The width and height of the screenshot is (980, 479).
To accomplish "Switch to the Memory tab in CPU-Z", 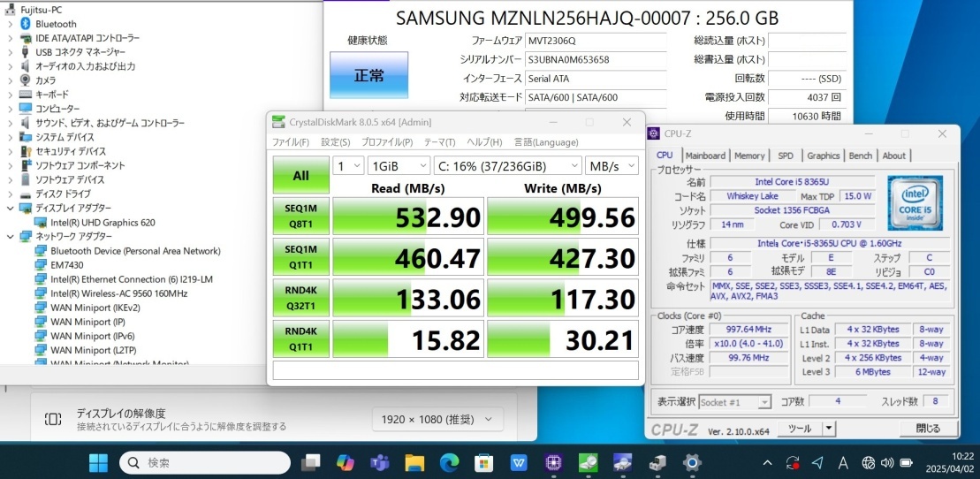I will [x=749, y=156].
